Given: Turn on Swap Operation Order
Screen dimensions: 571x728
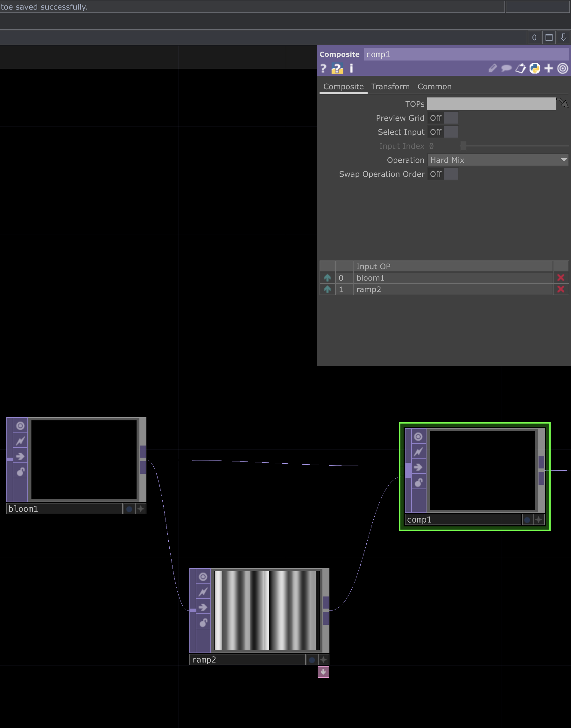Looking at the screenshot, I should [x=443, y=174].
